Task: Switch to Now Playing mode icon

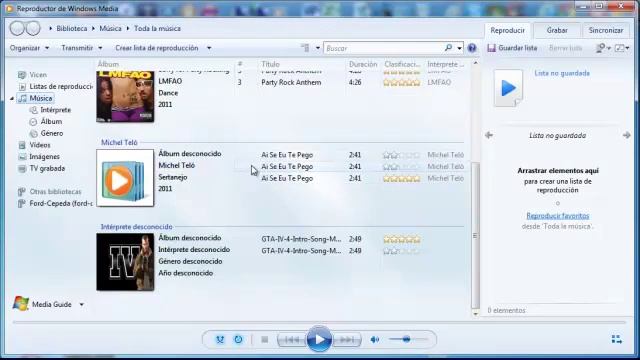Action: [x=616, y=339]
